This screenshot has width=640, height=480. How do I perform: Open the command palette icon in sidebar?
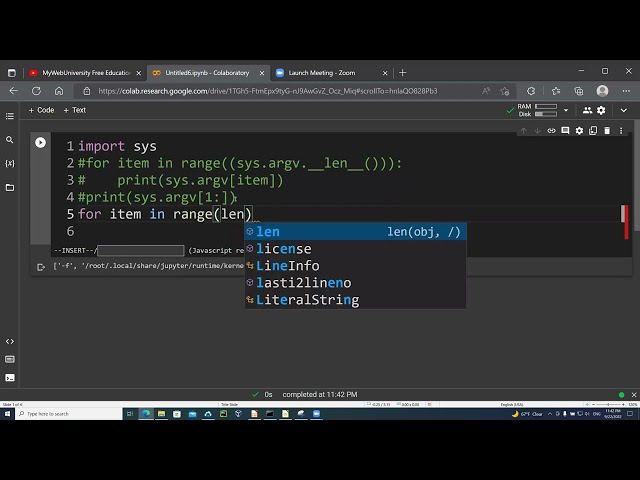tap(10, 359)
